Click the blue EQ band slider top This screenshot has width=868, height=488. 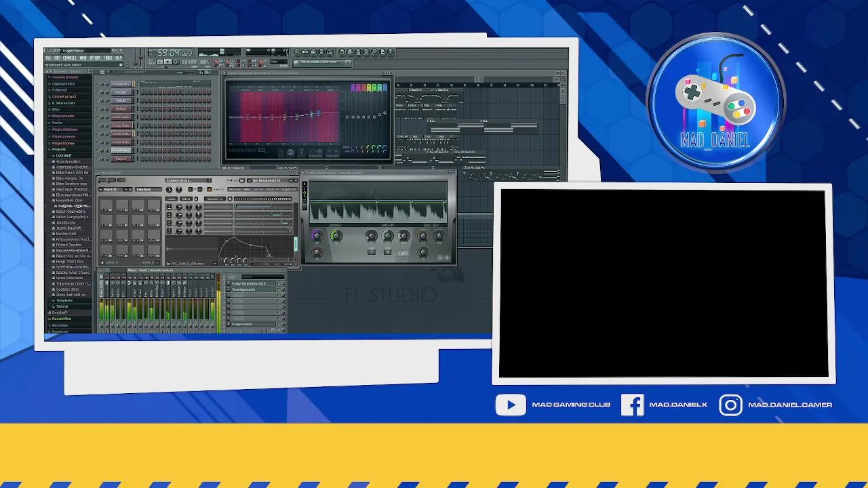(x=385, y=88)
